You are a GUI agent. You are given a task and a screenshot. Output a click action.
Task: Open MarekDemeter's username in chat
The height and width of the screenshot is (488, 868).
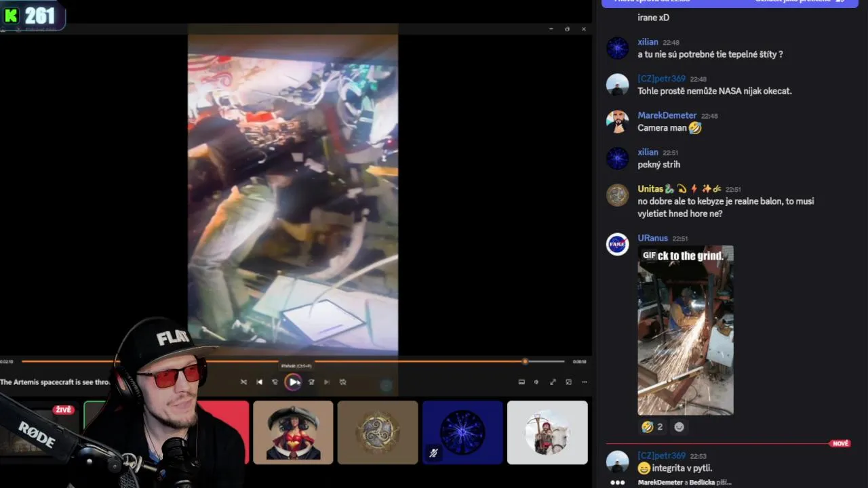(x=667, y=115)
